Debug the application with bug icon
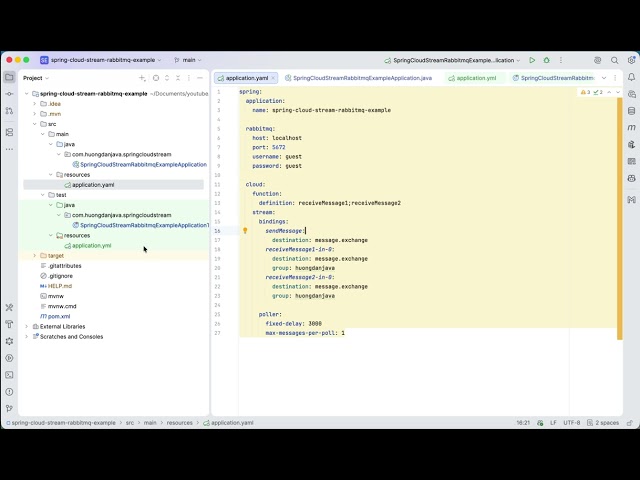Image resolution: width=640 pixels, height=480 pixels. (547, 60)
